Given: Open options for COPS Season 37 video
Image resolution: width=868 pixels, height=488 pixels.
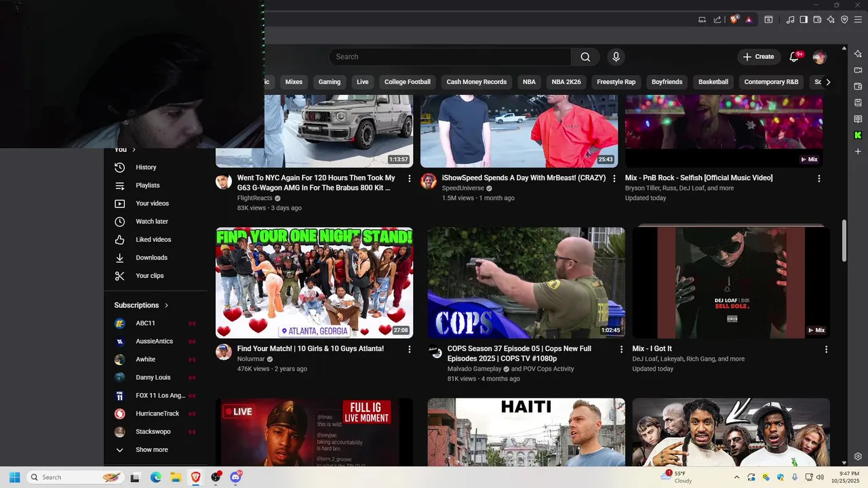Looking at the screenshot, I should (x=621, y=349).
